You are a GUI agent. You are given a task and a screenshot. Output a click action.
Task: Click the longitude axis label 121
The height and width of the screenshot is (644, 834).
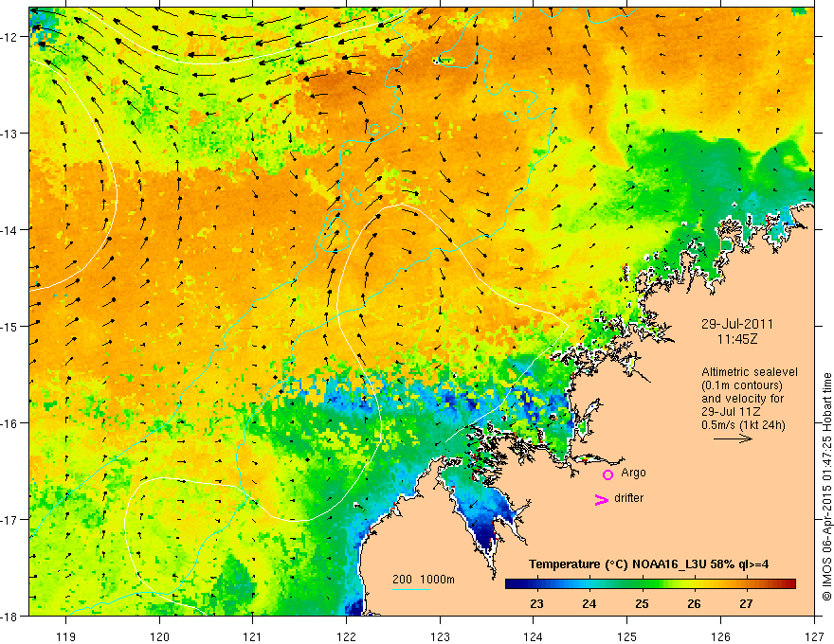tap(253, 636)
